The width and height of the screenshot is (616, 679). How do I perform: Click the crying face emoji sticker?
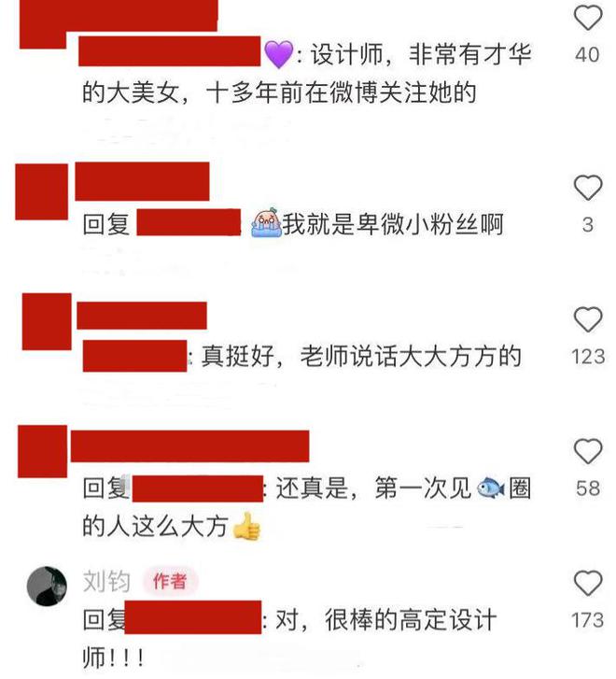[x=267, y=222]
